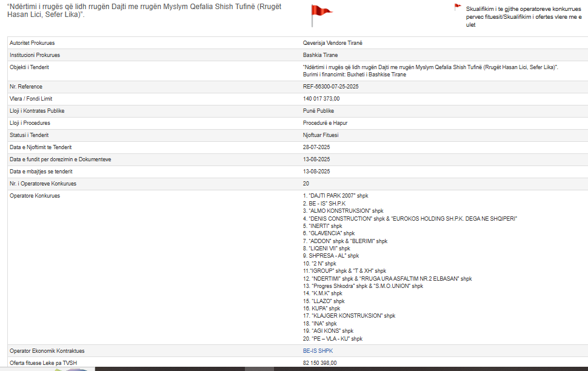Click the limit fund value 140 017 373,00
The width and height of the screenshot is (588, 371).
(x=321, y=99)
